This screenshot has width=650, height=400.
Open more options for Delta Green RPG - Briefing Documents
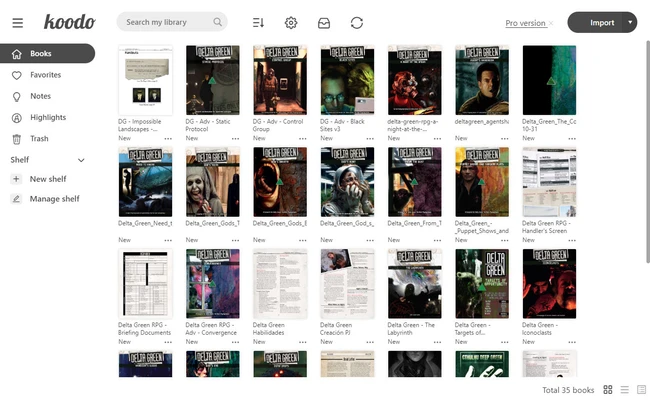(x=168, y=342)
